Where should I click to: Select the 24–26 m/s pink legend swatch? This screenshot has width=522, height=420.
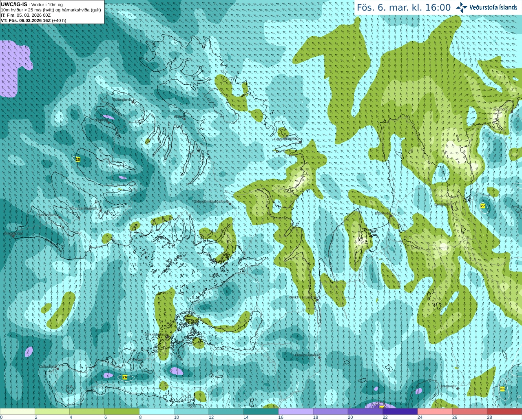tap(435, 411)
